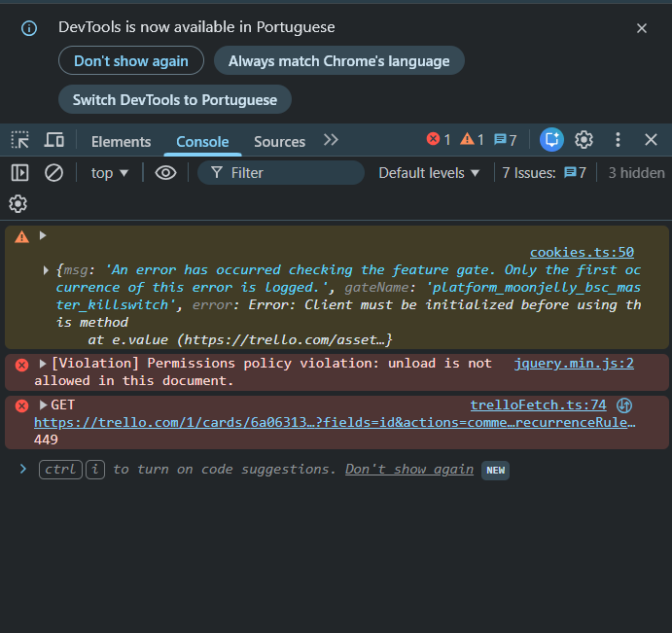
Task: Expand the warning message triangle
Action: click(43, 235)
